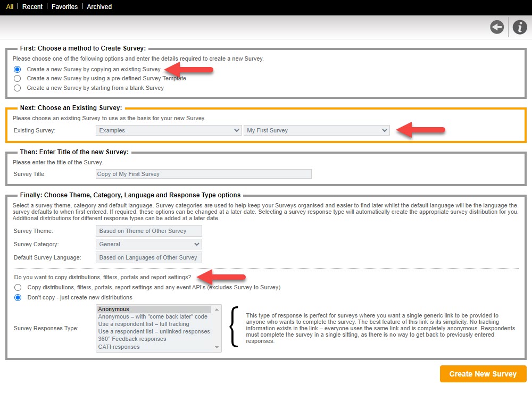Choose CATI responses from the list
The width and height of the screenshot is (532, 393).
[154, 347]
